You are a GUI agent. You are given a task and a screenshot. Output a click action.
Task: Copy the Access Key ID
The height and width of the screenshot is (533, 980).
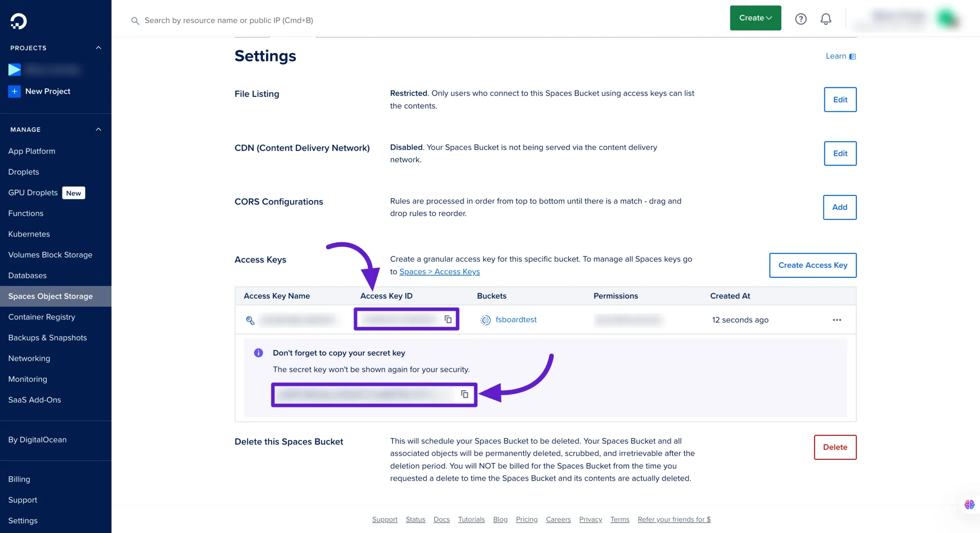pos(448,319)
